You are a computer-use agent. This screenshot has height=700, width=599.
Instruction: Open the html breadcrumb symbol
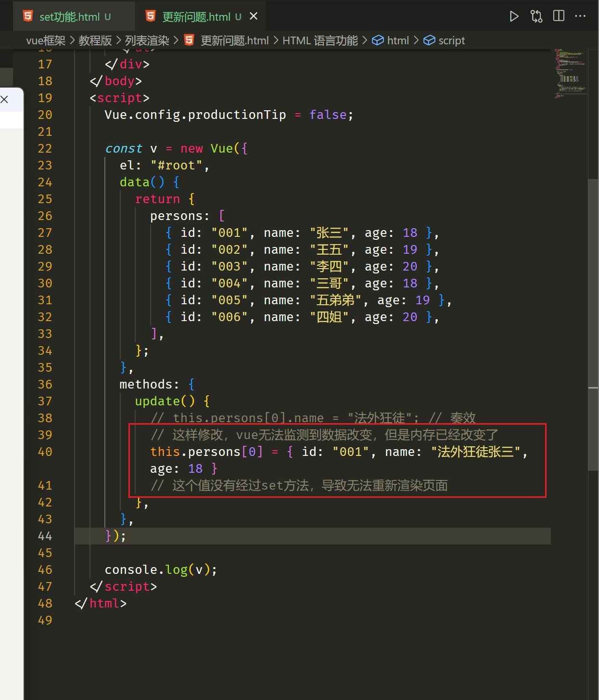click(x=398, y=40)
